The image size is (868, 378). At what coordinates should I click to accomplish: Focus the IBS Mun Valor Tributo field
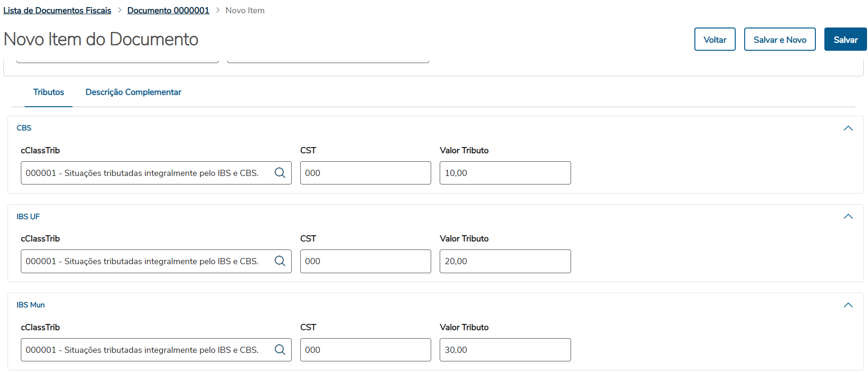tap(505, 350)
